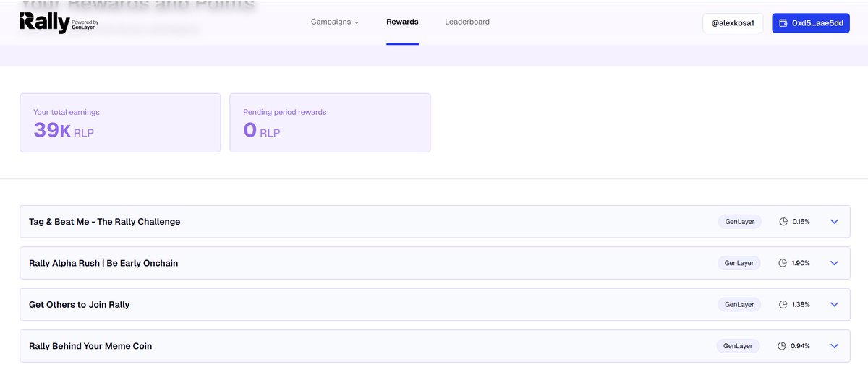Viewport: 868px width, 380px height.
Task: Click the 0 RLP pending rewards value
Action: pyautogui.click(x=262, y=130)
